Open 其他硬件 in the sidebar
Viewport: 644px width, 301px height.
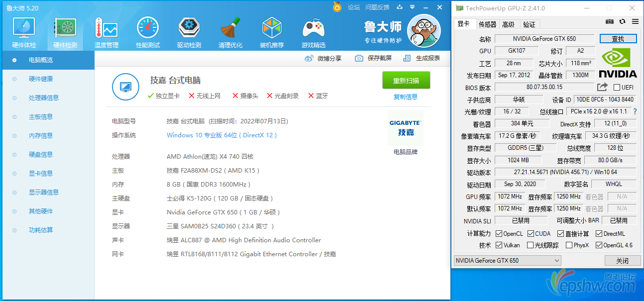pyautogui.click(x=41, y=211)
